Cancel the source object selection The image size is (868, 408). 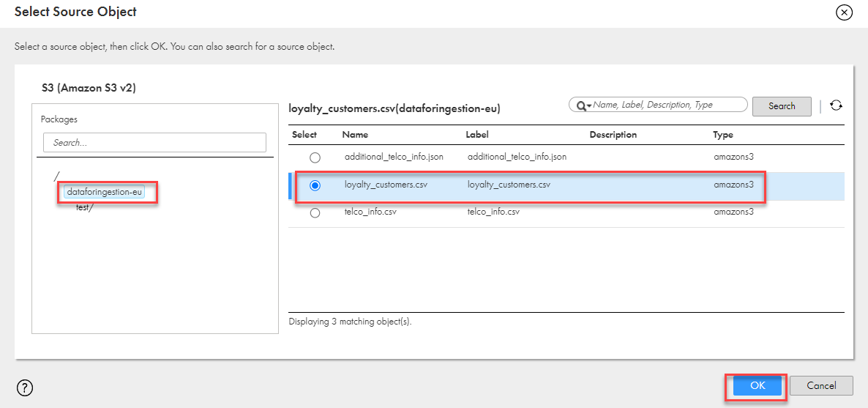tap(821, 385)
